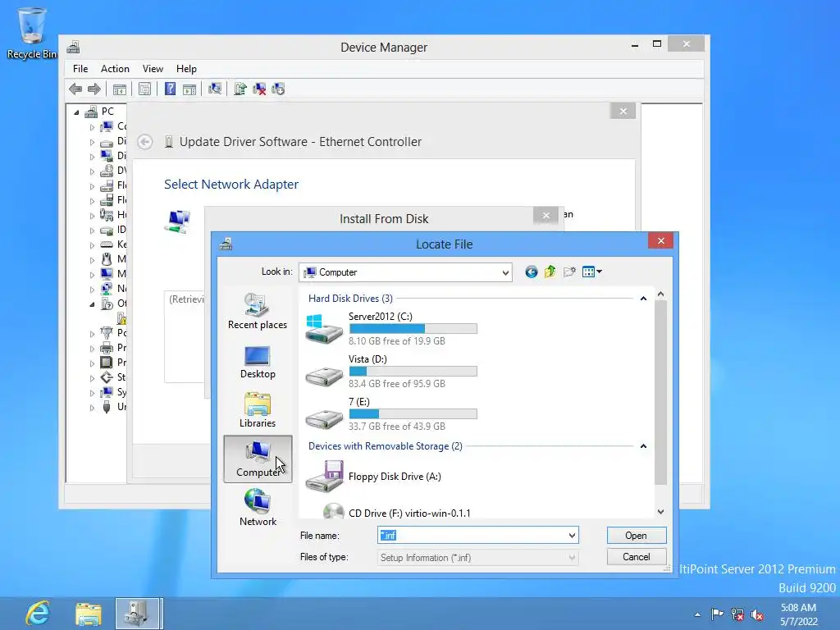Click the Action Center flag tray icon
840x630 pixels.
point(717,614)
